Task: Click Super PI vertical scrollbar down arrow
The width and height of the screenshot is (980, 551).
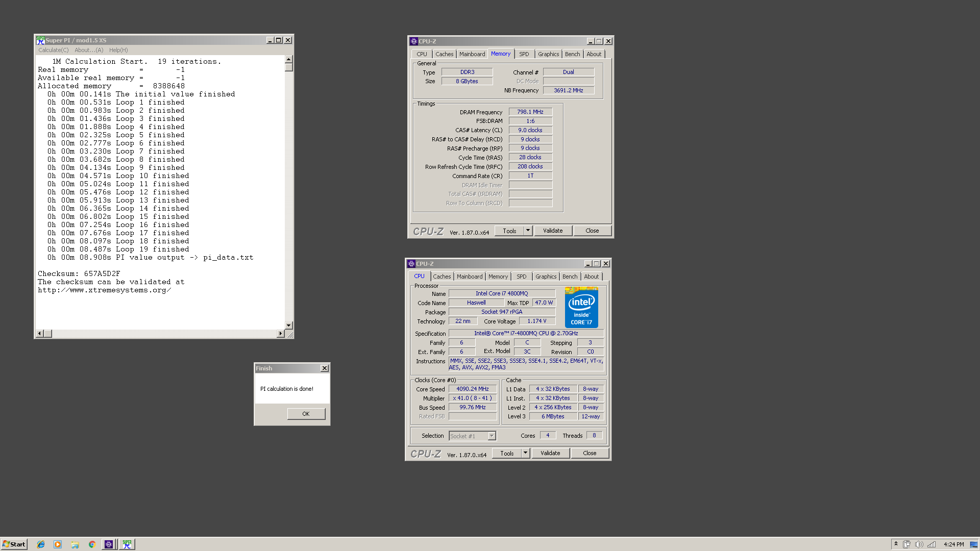Action: pos(289,325)
